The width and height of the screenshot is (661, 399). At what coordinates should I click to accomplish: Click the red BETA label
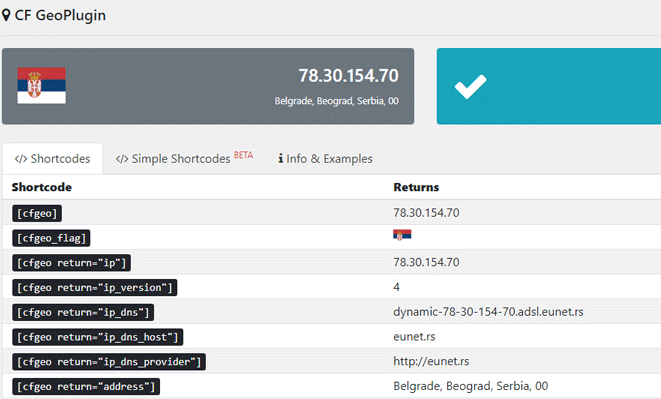[243, 155]
